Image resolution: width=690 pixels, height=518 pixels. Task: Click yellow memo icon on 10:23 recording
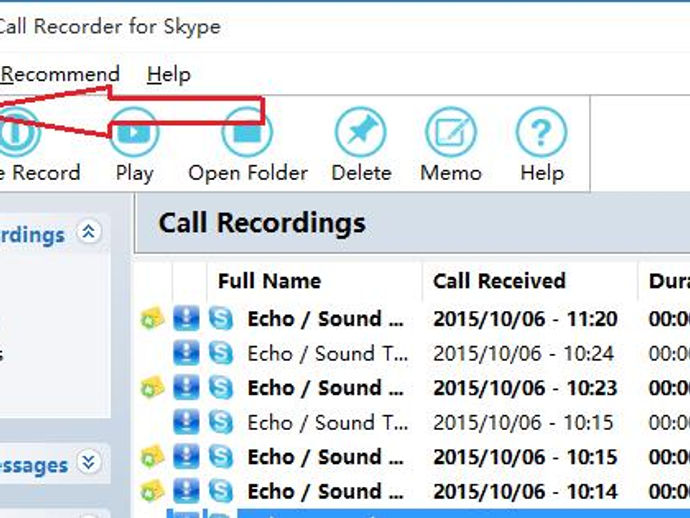coord(152,387)
